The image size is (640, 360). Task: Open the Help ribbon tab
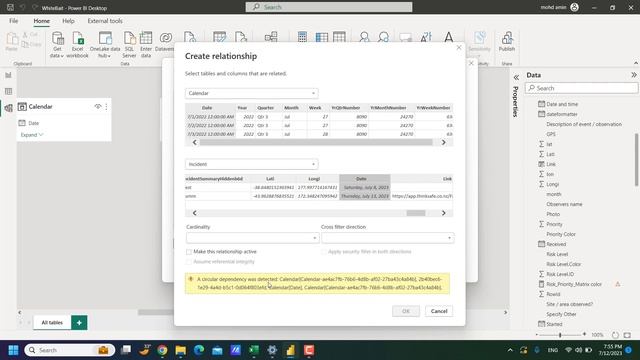(x=68, y=21)
